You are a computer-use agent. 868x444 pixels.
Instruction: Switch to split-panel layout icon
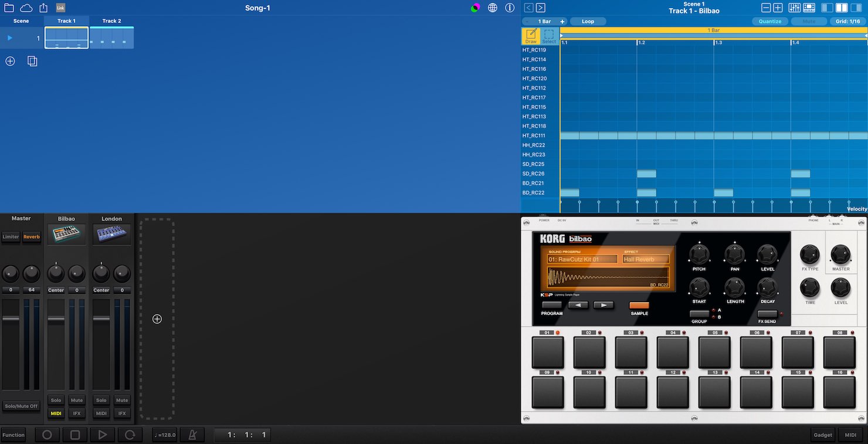point(841,8)
